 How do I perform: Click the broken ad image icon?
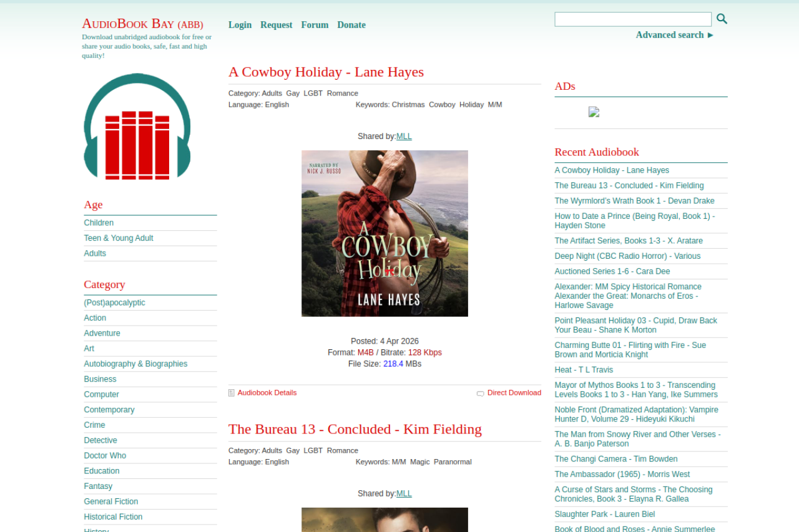coord(594,112)
